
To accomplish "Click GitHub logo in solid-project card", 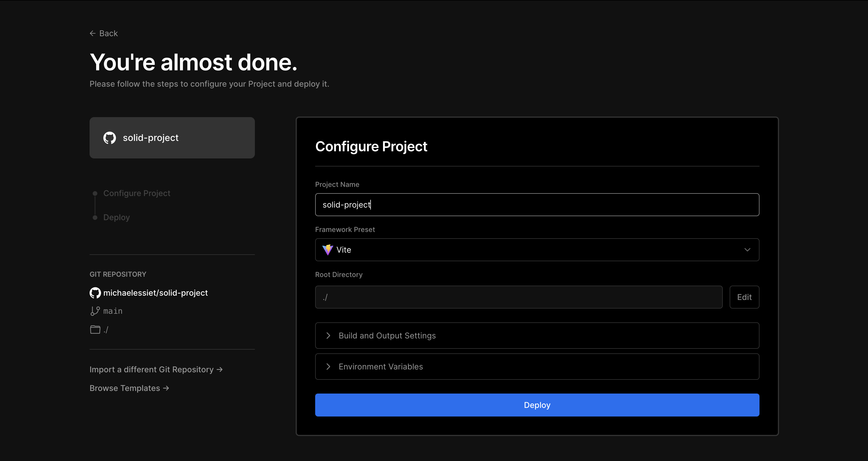I will tap(110, 138).
